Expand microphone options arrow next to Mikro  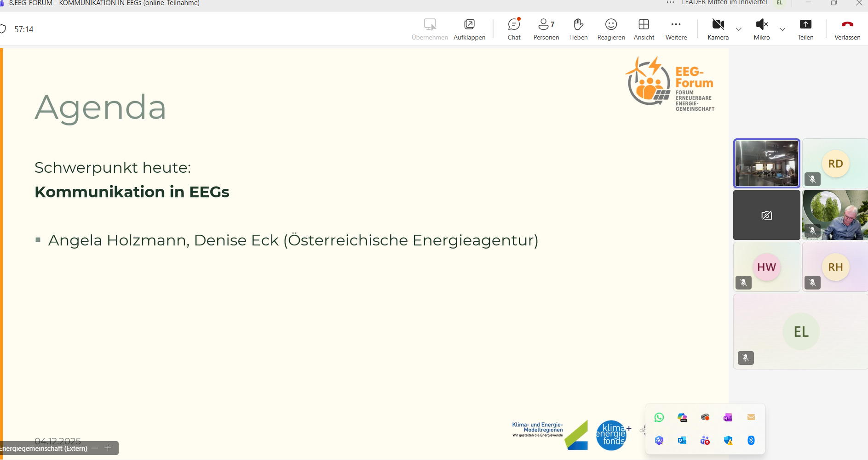[x=782, y=29]
